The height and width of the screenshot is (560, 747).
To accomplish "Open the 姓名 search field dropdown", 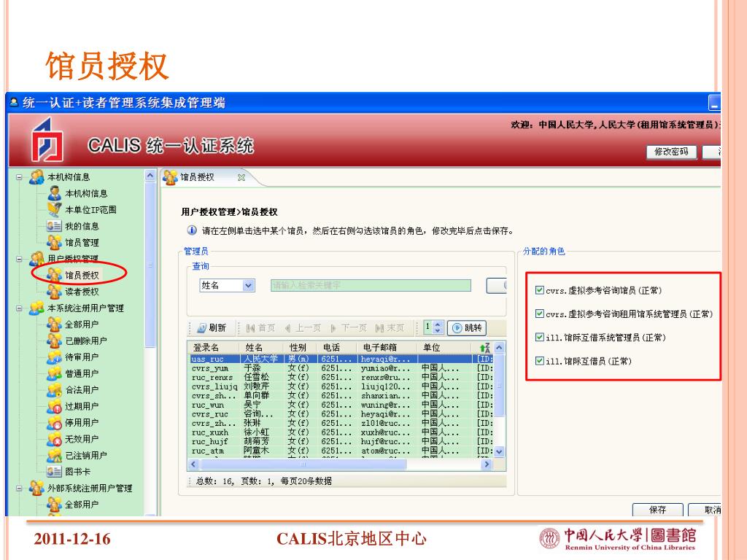I will (248, 285).
